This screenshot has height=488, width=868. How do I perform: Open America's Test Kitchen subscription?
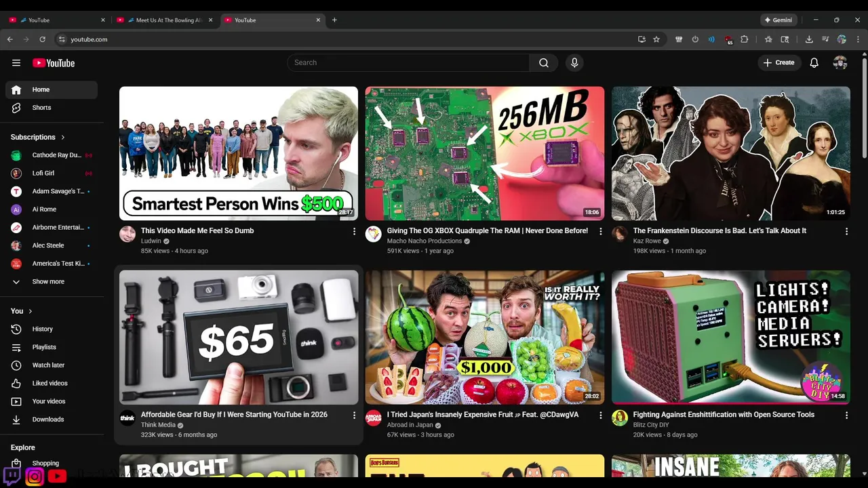52,264
